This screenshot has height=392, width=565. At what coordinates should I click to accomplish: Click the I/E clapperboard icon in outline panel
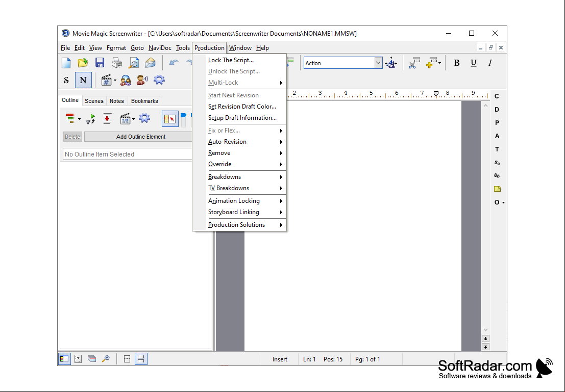click(125, 118)
